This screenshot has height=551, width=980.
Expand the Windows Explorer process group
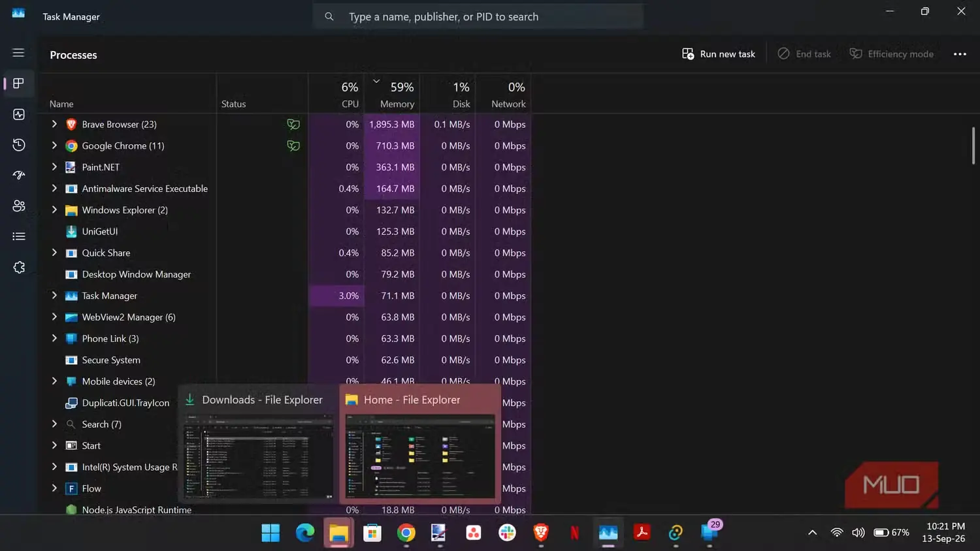[x=54, y=210]
